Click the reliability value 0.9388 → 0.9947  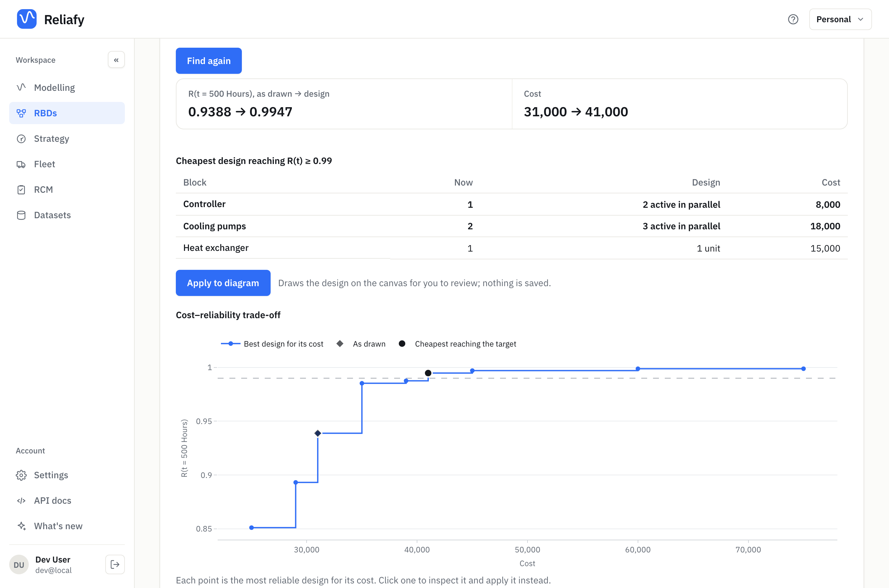click(240, 112)
